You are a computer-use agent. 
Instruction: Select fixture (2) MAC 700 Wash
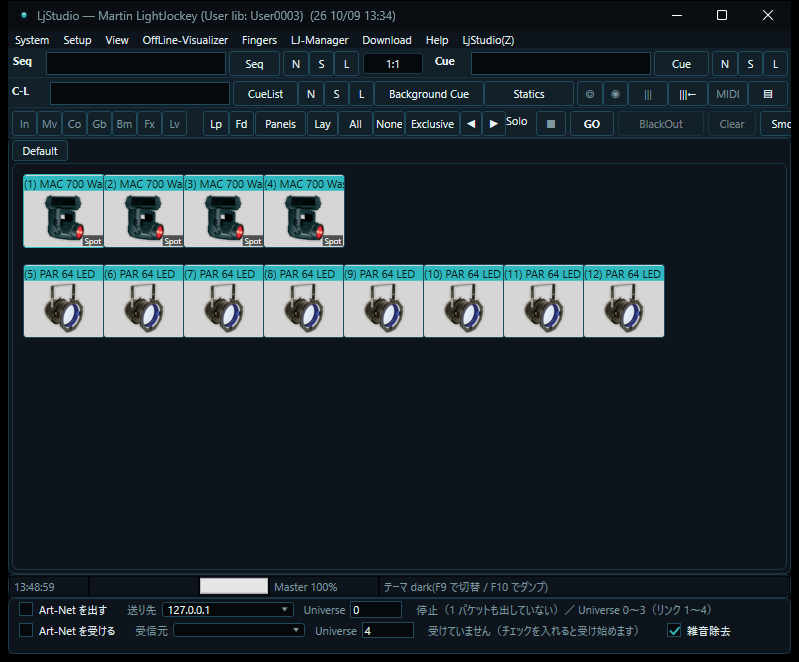[x=144, y=211]
